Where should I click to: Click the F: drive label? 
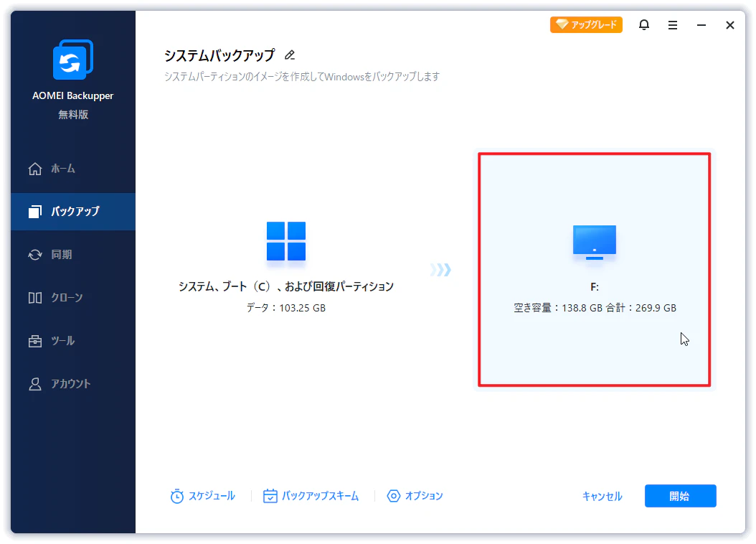(x=595, y=287)
